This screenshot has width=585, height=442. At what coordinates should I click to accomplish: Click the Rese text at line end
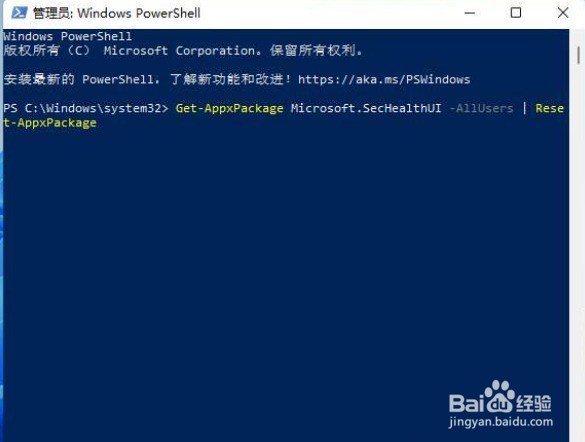(x=550, y=108)
